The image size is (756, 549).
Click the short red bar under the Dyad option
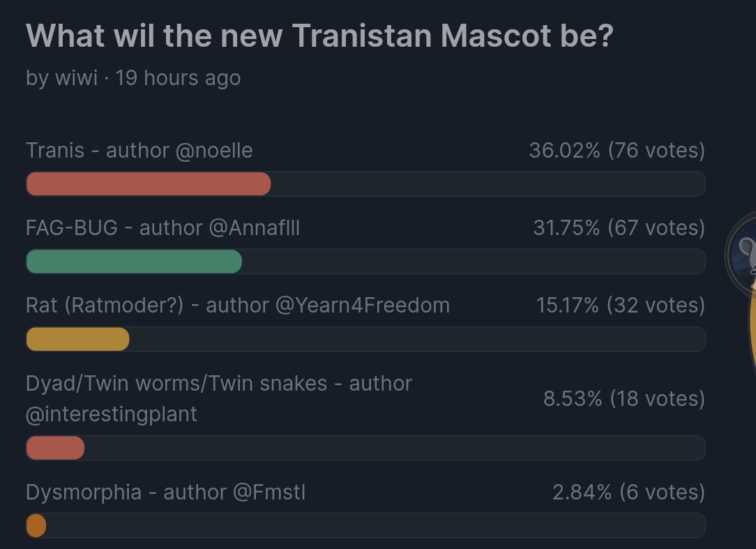(x=55, y=448)
